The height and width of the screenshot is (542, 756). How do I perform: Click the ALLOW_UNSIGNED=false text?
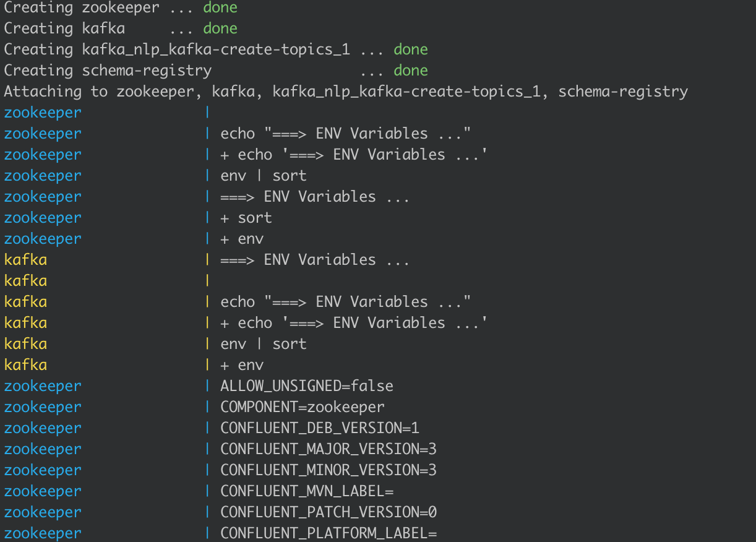click(x=307, y=386)
